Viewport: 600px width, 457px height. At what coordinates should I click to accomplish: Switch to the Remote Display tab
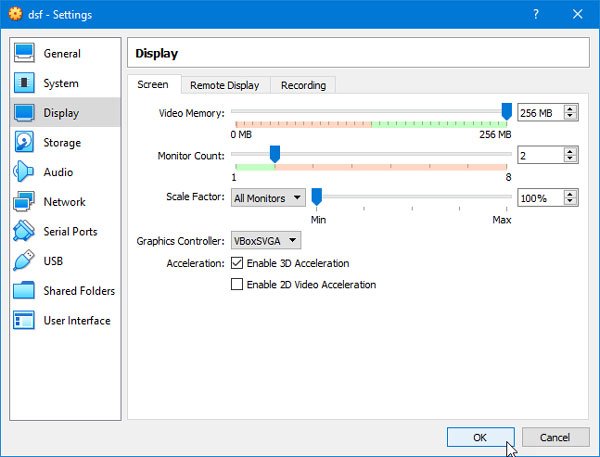pyautogui.click(x=225, y=86)
